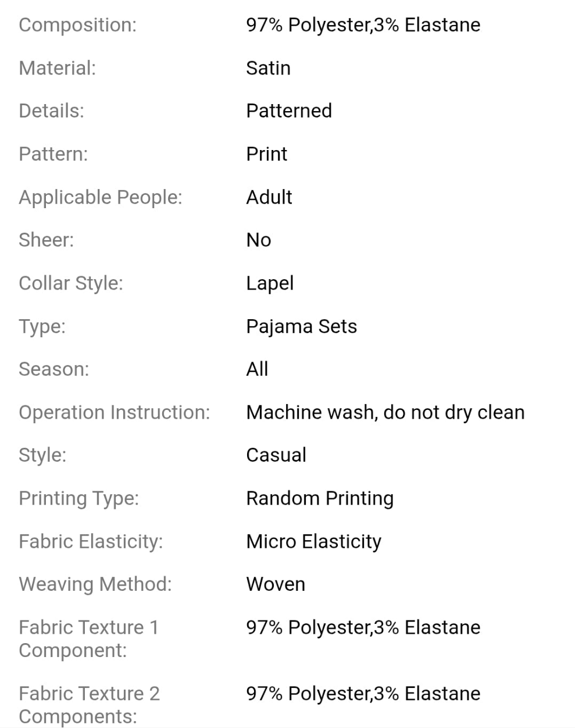
Task: Select the Micro Elasticity value
Action: pyautogui.click(x=313, y=541)
